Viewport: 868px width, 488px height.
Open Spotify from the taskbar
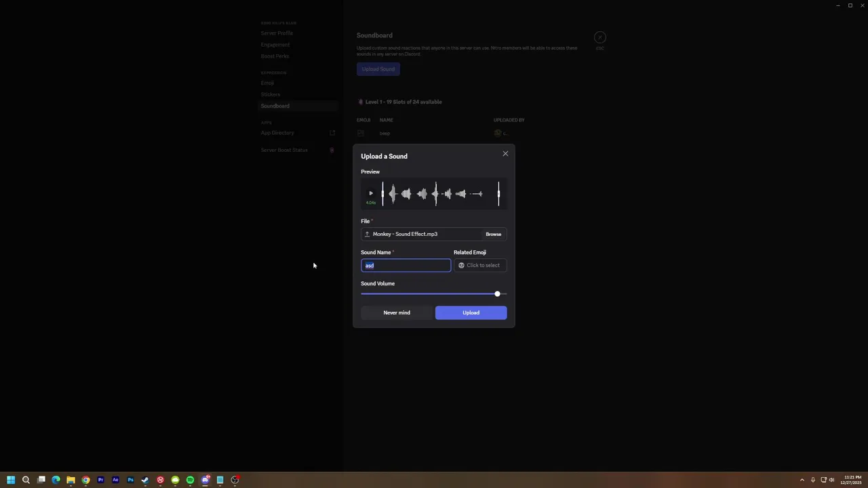(x=190, y=480)
